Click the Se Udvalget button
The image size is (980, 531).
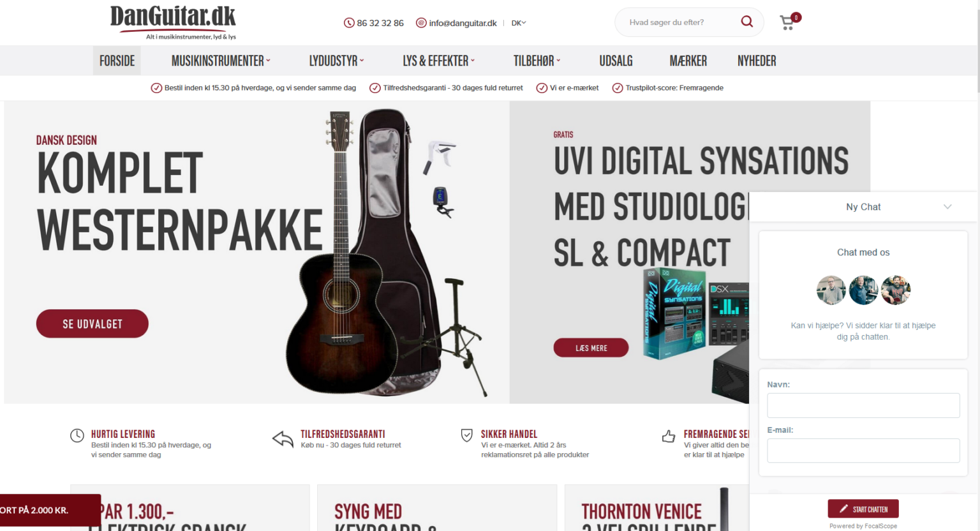click(93, 324)
